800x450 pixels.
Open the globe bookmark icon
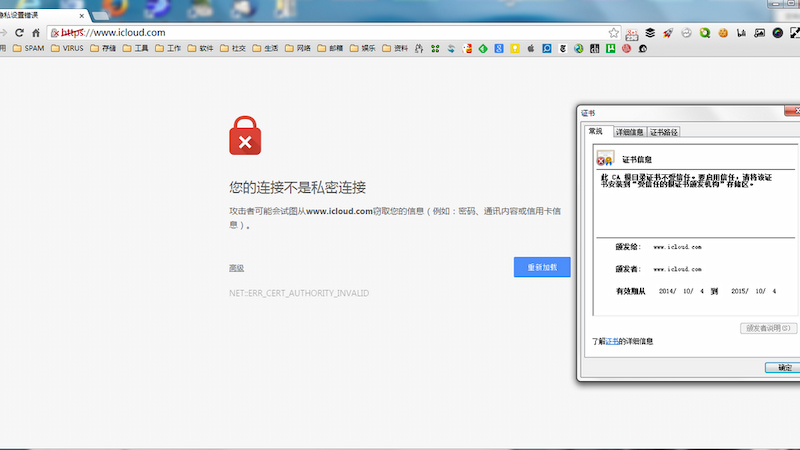579,48
